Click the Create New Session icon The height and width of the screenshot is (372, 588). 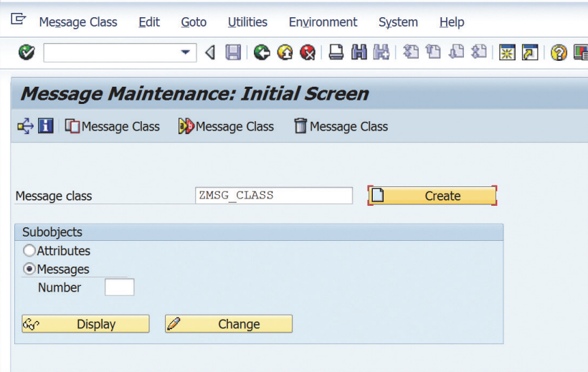point(507,52)
